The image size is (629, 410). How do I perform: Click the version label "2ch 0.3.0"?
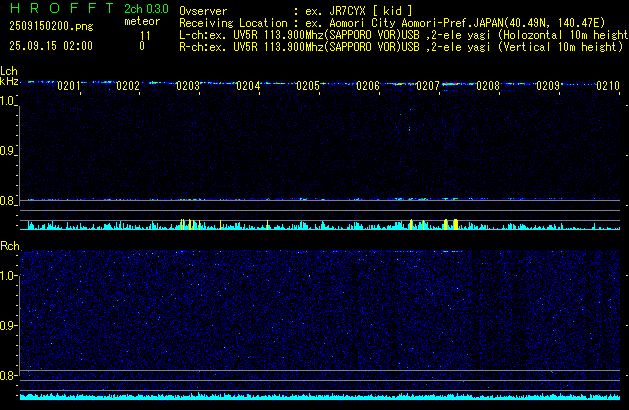tap(146, 8)
